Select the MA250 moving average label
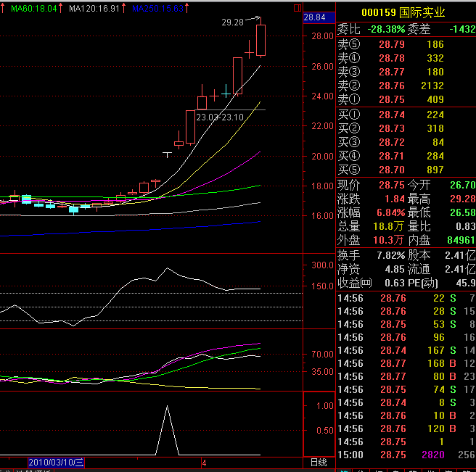This screenshot has width=476, height=472. 157,8
